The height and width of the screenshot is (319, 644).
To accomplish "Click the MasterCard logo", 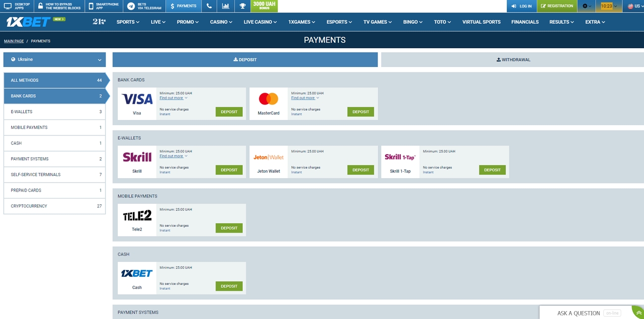I will pyautogui.click(x=268, y=99).
